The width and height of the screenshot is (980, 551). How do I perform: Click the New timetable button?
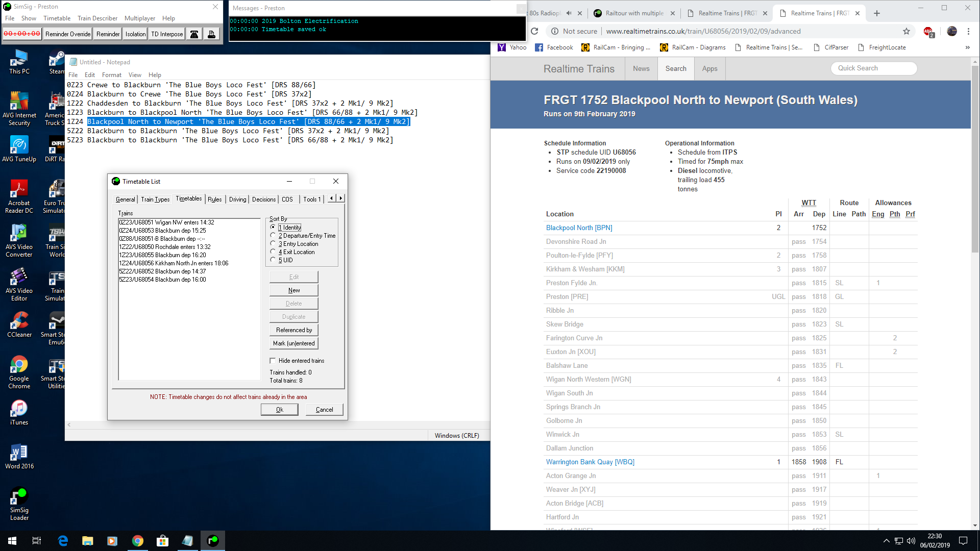coord(294,290)
